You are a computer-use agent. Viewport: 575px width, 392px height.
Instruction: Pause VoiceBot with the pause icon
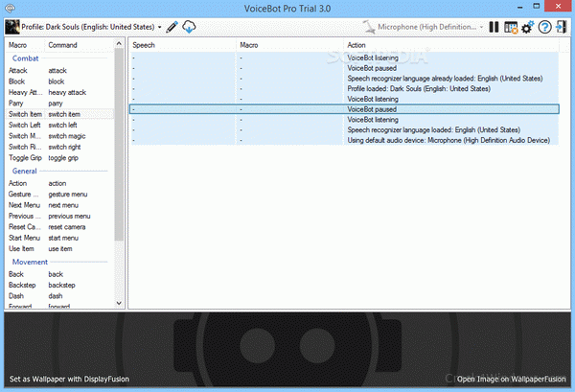click(x=494, y=27)
